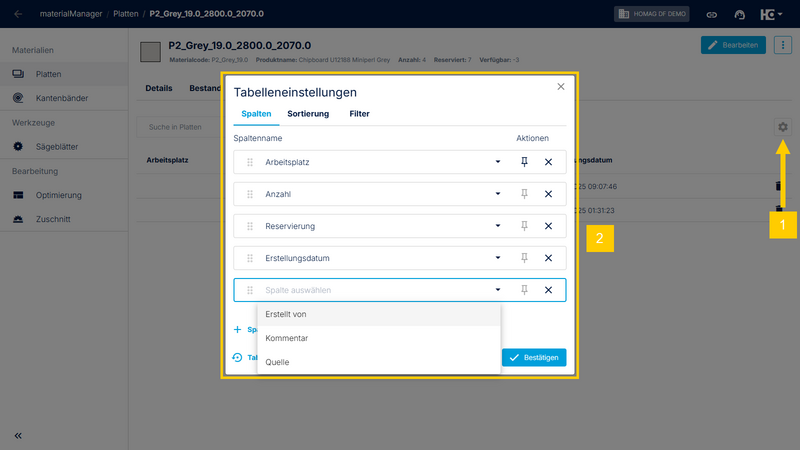Switch to the Filter tab

click(x=359, y=114)
